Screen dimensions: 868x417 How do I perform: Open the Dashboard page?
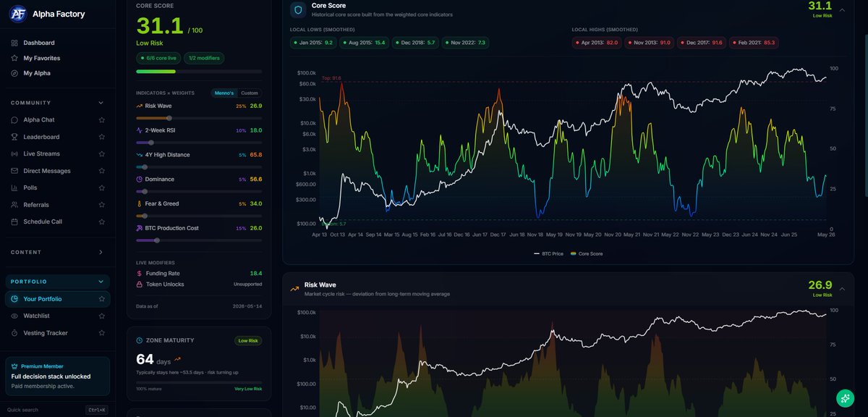click(38, 43)
